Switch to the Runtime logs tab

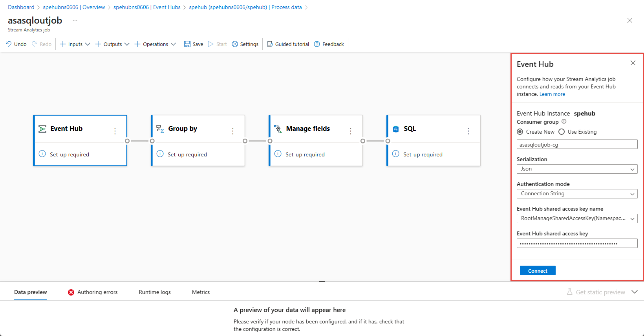tap(155, 292)
